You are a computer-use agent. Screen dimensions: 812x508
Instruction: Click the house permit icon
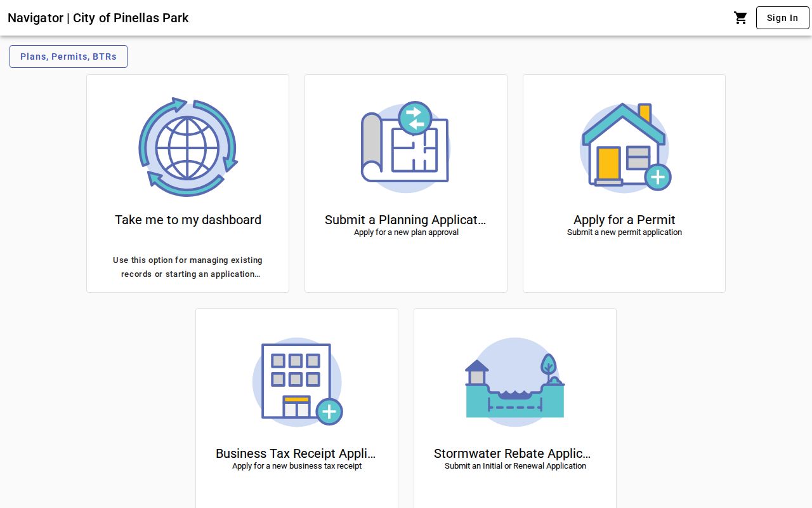[x=625, y=147]
